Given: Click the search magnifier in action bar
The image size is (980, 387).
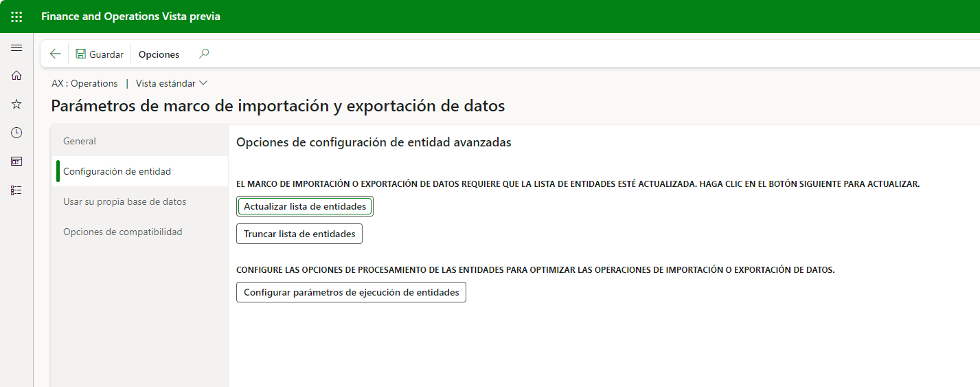Looking at the screenshot, I should 204,54.
